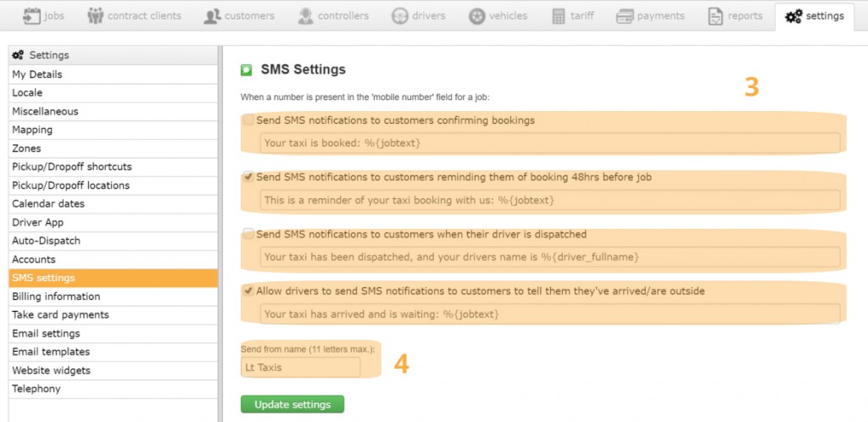This screenshot has width=868, height=422.
Task: Open Pickup/Dropoff shortcuts
Action: [x=114, y=166]
